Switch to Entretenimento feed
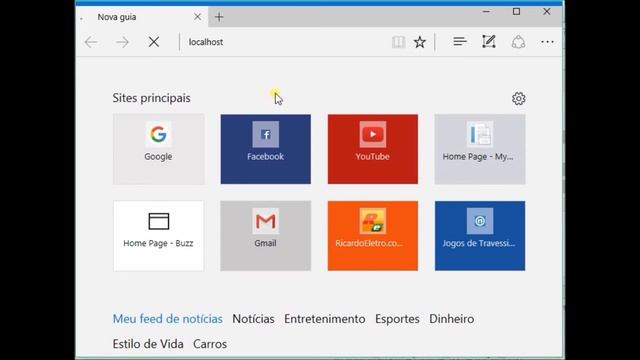Viewport: 640px width, 360px height. point(325,319)
